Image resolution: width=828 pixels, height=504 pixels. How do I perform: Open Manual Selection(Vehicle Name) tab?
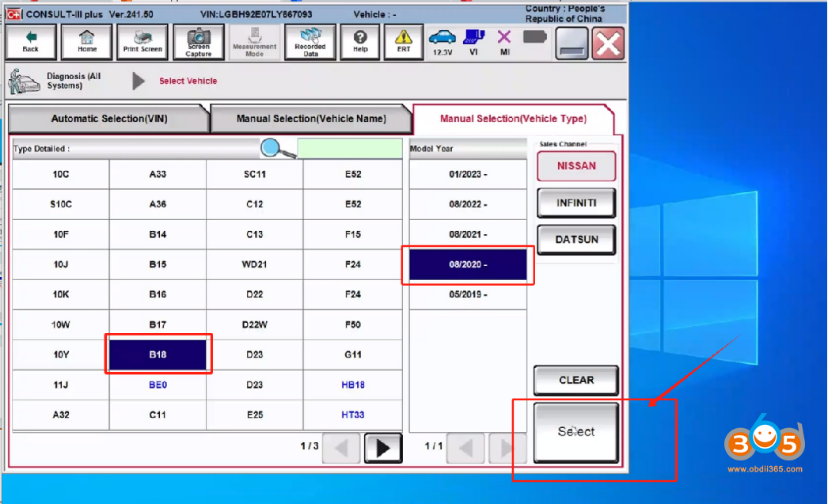[311, 119]
